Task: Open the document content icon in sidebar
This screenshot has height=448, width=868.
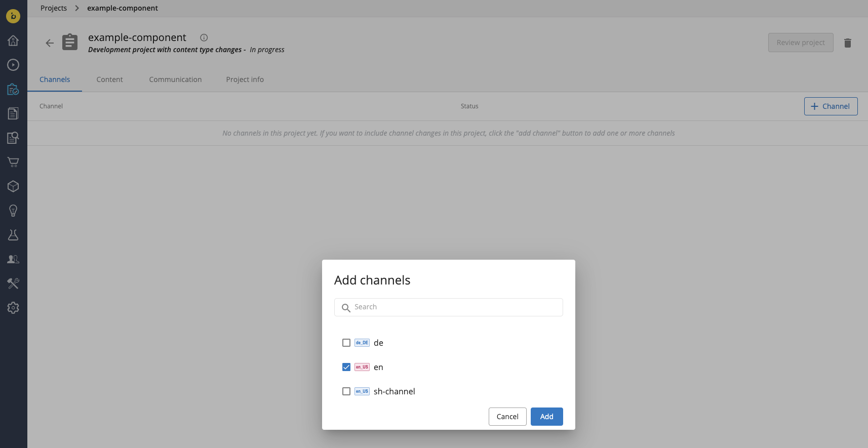Action: (13, 113)
